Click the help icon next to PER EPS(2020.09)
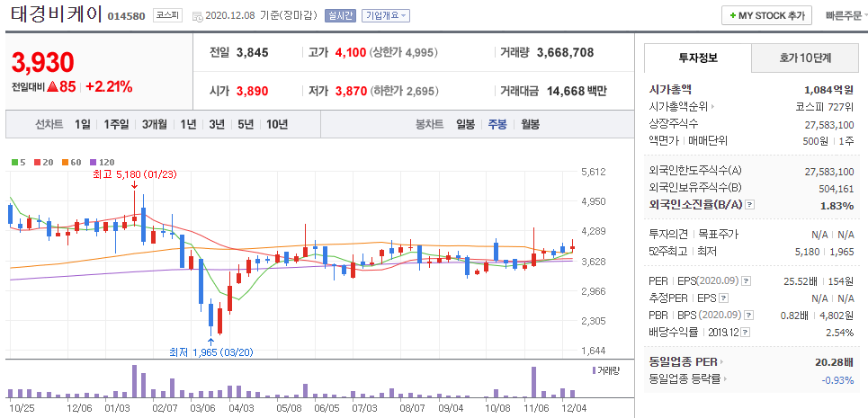Image resolution: width=868 pixels, height=418 pixels. 747,280
